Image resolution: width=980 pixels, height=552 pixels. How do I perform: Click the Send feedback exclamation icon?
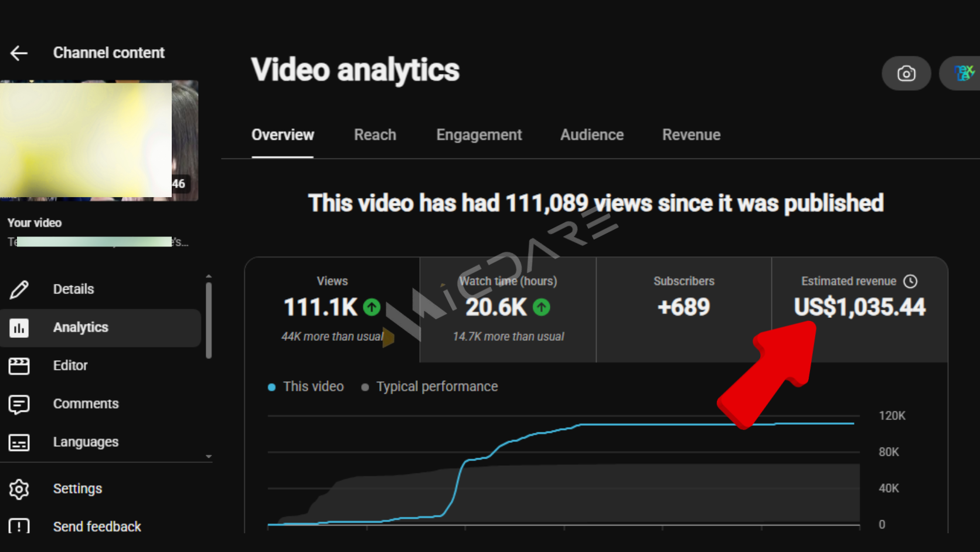coord(19,526)
